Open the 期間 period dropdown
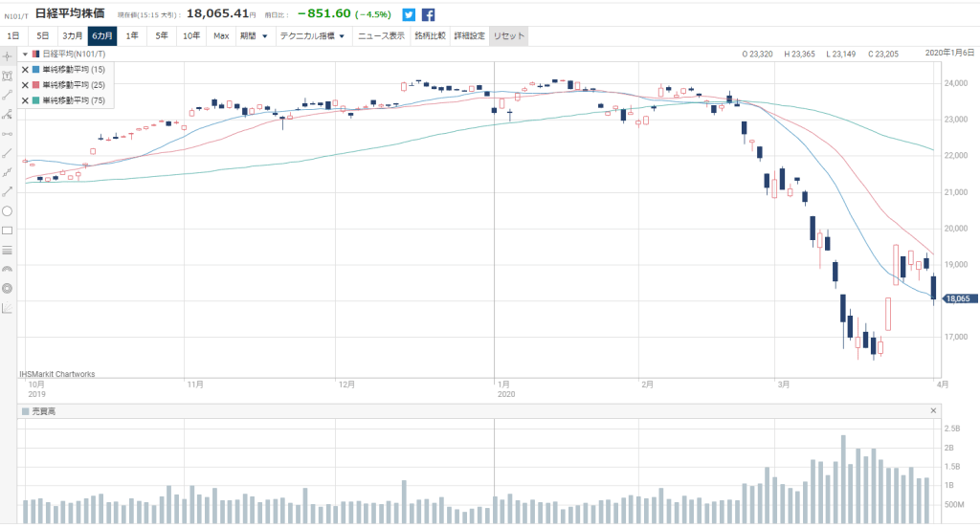The width and height of the screenshot is (980, 528). [254, 36]
